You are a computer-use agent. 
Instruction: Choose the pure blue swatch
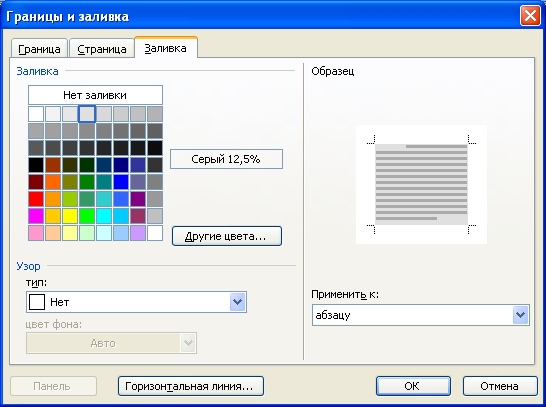coord(121,182)
